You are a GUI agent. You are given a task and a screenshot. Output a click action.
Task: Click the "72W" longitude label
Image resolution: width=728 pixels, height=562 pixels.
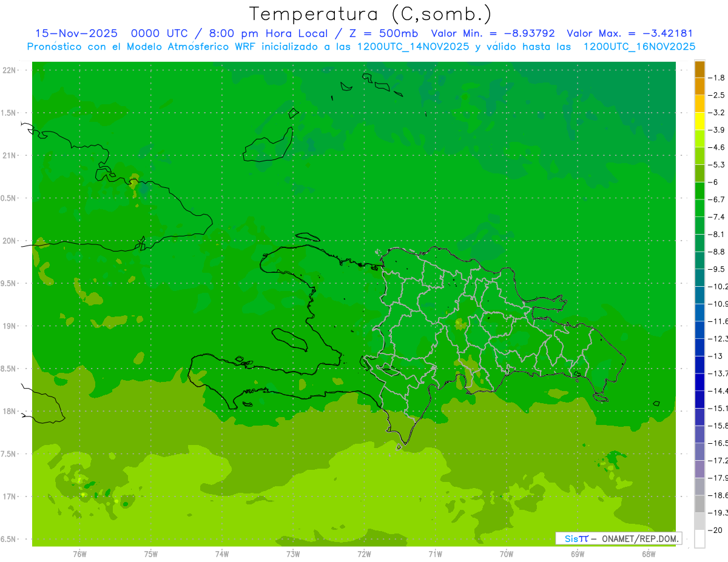click(364, 554)
